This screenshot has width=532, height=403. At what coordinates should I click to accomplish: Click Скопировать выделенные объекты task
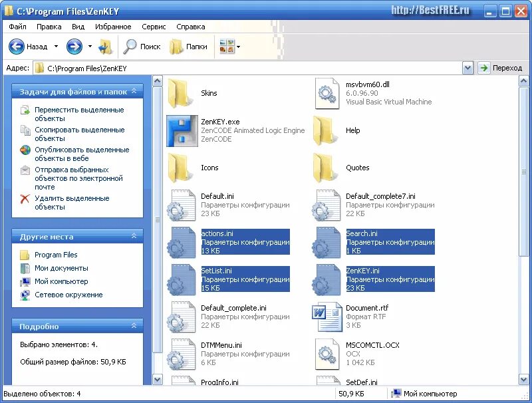point(79,134)
